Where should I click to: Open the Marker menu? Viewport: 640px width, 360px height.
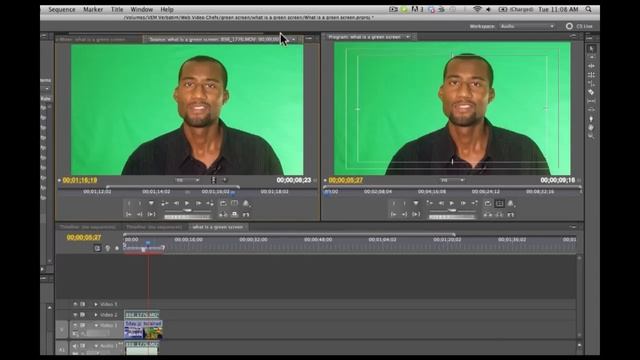click(x=93, y=9)
